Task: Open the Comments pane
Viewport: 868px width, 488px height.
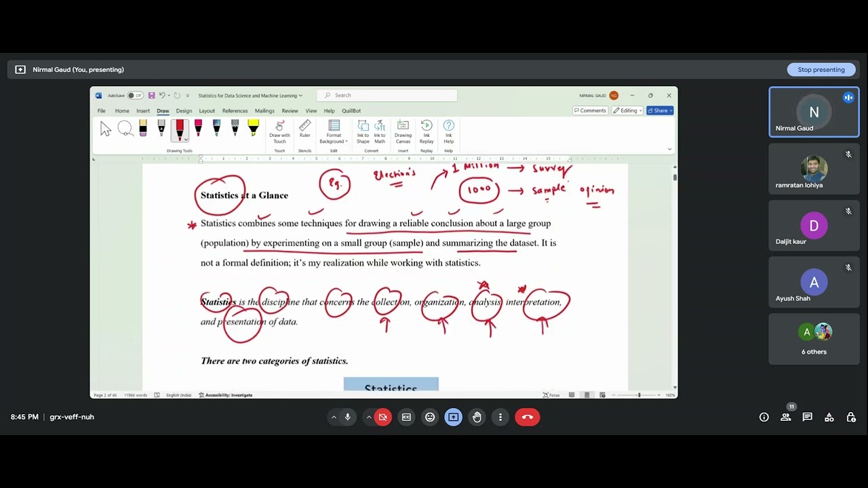Action: point(590,110)
